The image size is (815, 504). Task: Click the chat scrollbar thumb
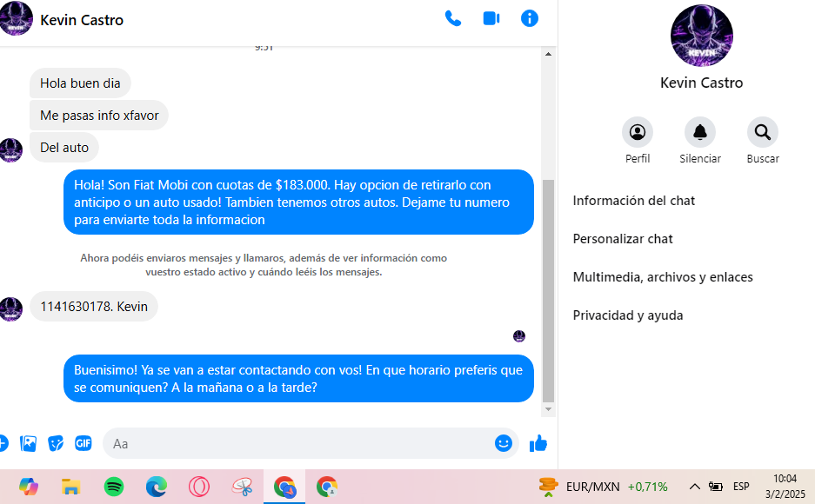548,291
